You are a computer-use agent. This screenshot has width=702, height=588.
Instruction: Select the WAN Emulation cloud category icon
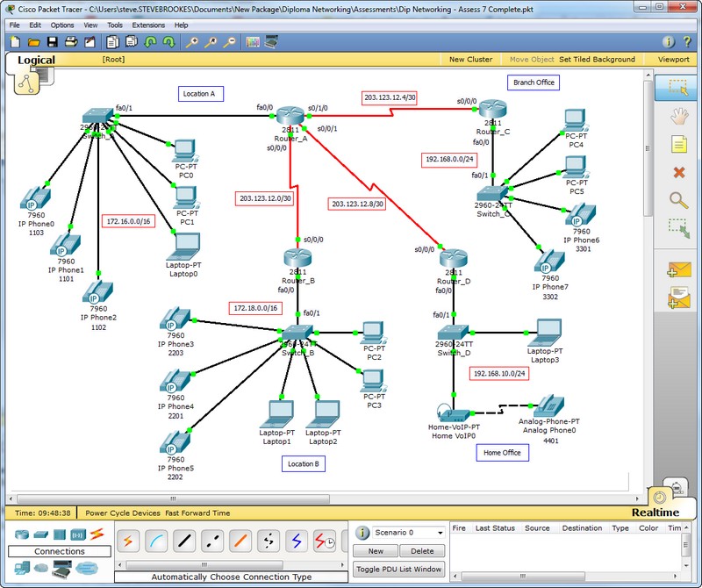(x=40, y=569)
